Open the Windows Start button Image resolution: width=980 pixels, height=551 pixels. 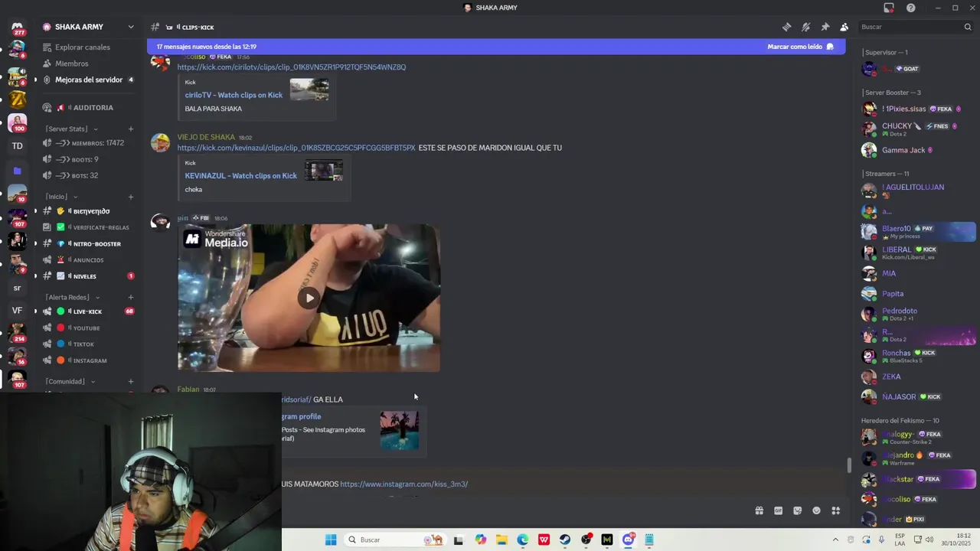click(x=331, y=540)
